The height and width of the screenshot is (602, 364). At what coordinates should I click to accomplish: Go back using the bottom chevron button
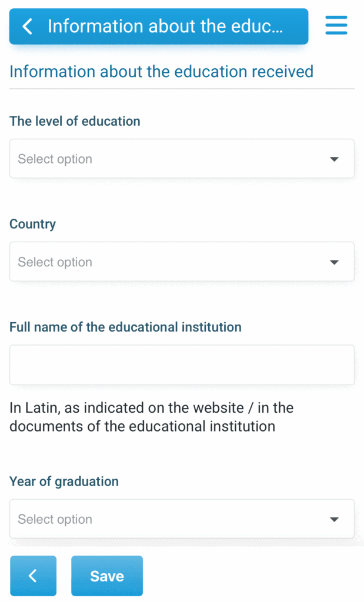click(x=34, y=576)
